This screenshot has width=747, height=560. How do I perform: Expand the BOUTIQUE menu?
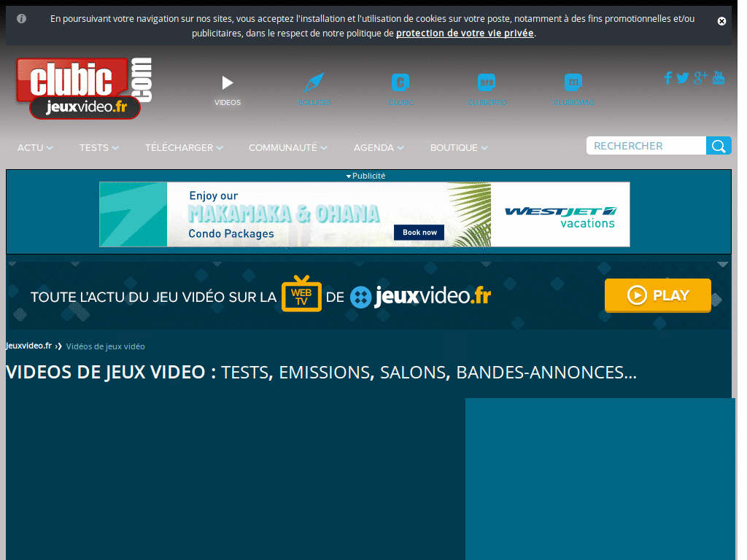pyautogui.click(x=459, y=147)
